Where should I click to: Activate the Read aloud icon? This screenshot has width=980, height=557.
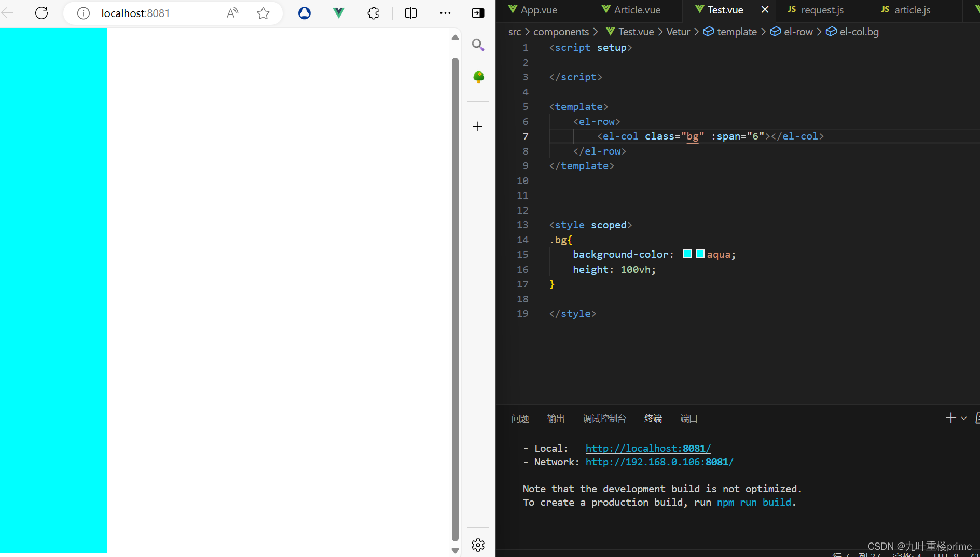coord(232,13)
